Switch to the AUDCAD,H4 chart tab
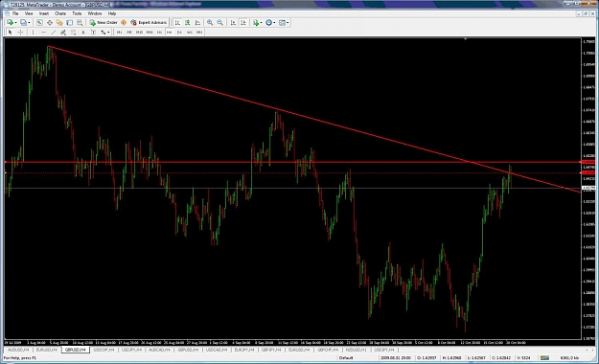The width and height of the screenshot is (599, 364). tap(159, 350)
